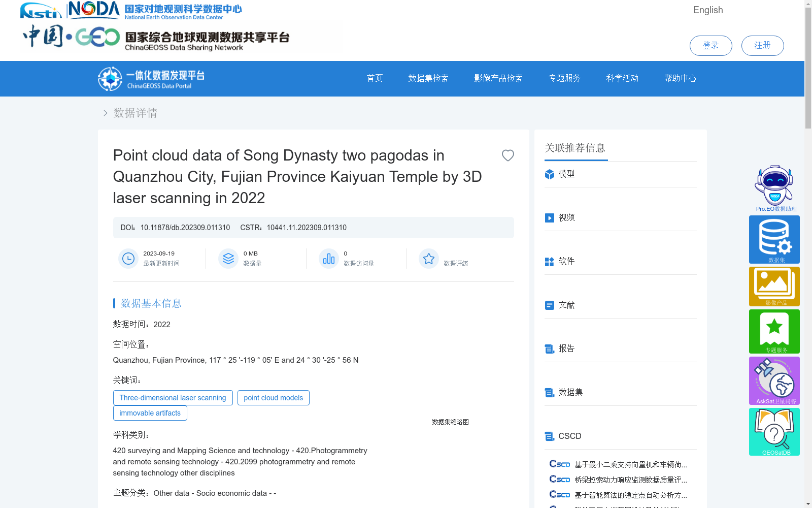This screenshot has width=812, height=508.
Task: Open 数据集检索 navigation item
Action: point(428,78)
